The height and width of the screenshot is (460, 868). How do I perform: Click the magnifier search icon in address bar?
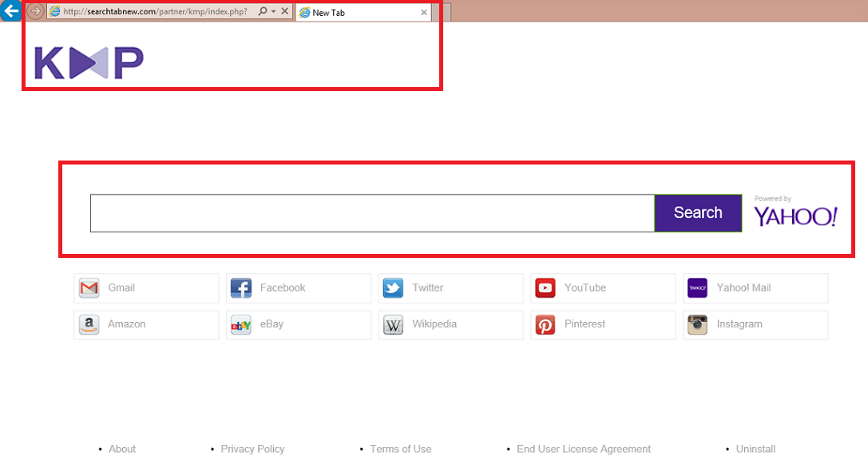(x=263, y=11)
